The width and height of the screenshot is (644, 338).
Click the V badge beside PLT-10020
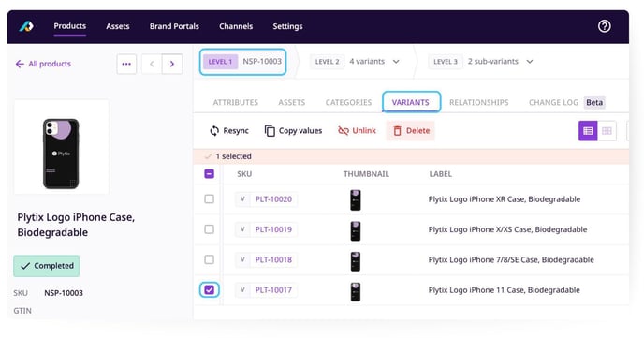click(242, 199)
